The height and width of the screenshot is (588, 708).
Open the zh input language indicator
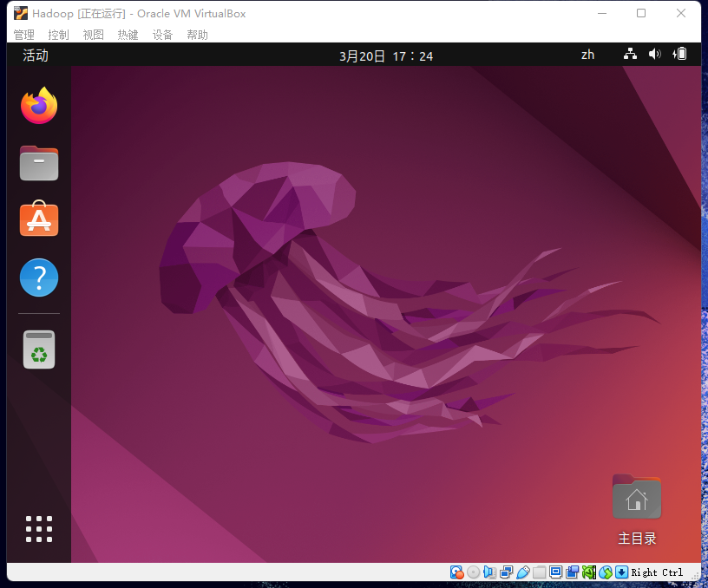coord(587,55)
